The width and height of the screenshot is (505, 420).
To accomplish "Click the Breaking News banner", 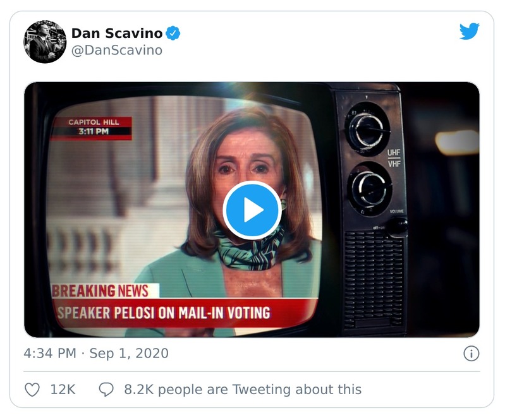I will 101,291.
